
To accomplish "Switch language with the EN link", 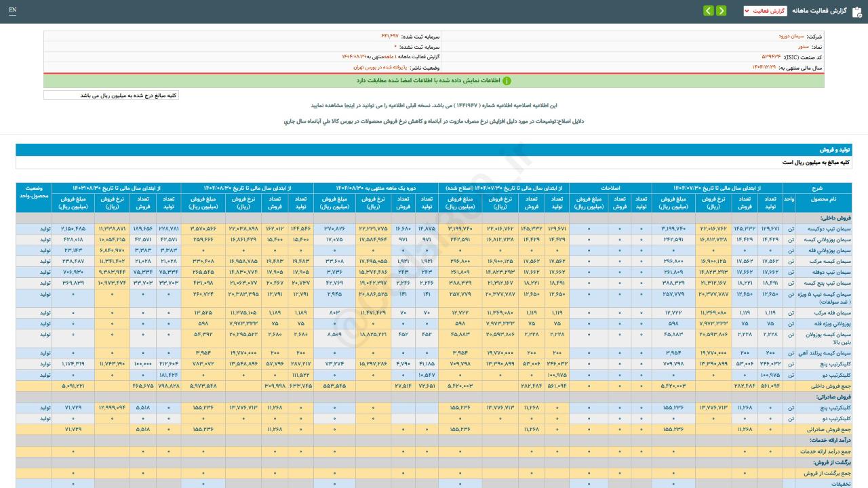I will coord(13,11).
